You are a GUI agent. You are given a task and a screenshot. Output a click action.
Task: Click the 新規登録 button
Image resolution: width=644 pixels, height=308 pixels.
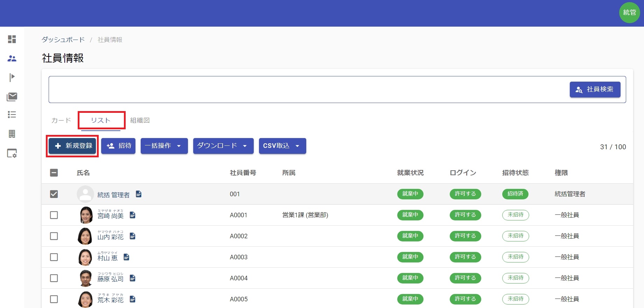point(72,146)
